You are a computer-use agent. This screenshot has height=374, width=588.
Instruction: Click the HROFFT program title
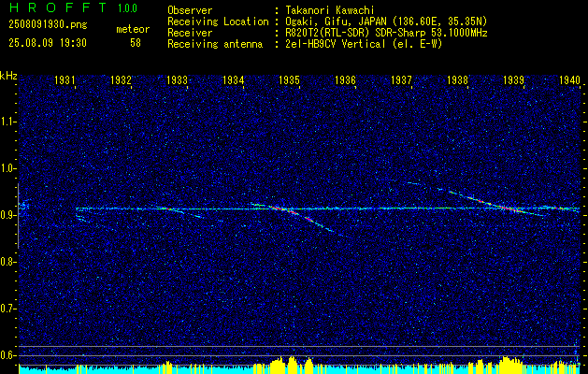point(58,7)
